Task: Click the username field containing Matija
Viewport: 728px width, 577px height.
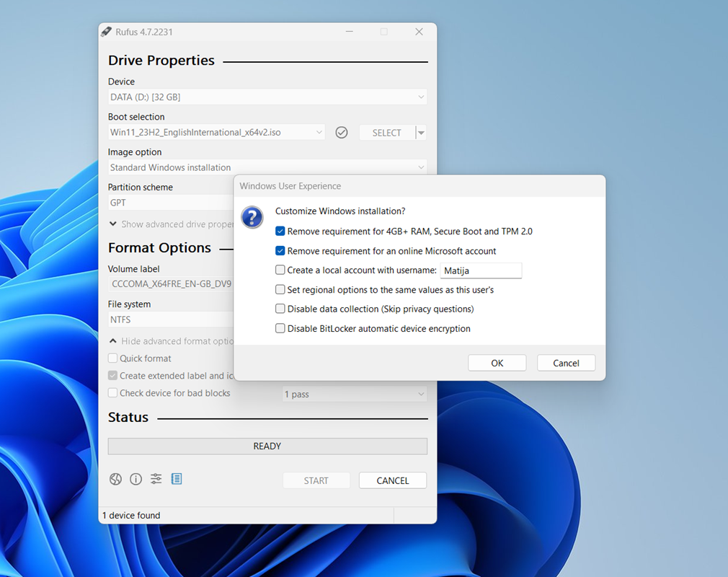Action: click(x=481, y=270)
